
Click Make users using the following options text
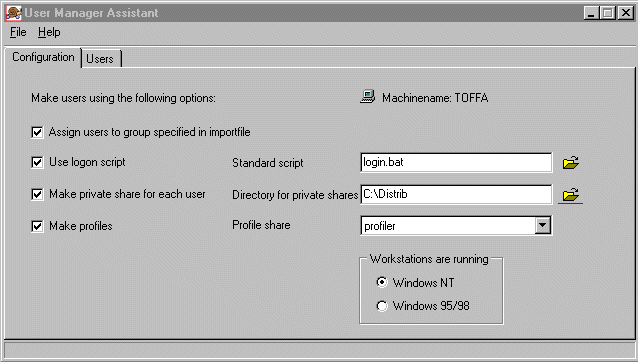coord(123,98)
